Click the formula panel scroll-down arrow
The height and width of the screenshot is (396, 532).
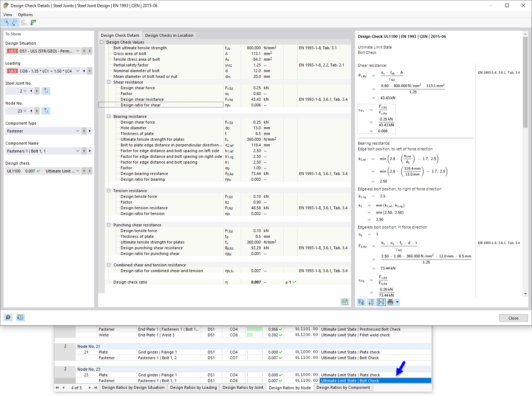525,294
